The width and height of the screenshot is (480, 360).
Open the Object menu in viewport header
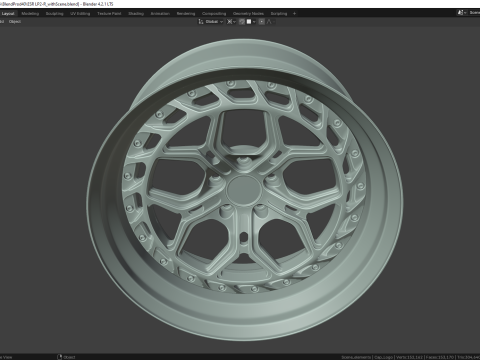(15, 22)
